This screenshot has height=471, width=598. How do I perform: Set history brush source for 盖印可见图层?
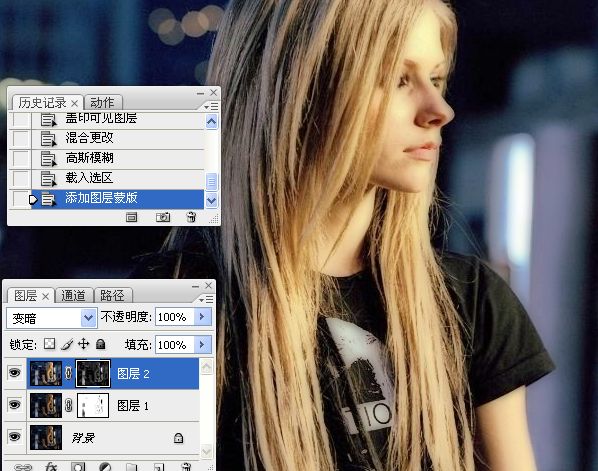(x=20, y=120)
